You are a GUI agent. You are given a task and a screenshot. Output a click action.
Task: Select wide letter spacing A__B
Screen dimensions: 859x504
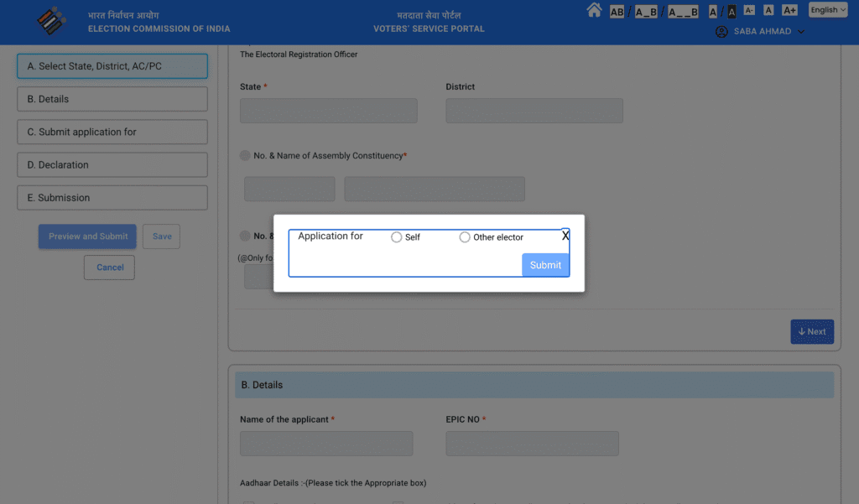(x=683, y=11)
